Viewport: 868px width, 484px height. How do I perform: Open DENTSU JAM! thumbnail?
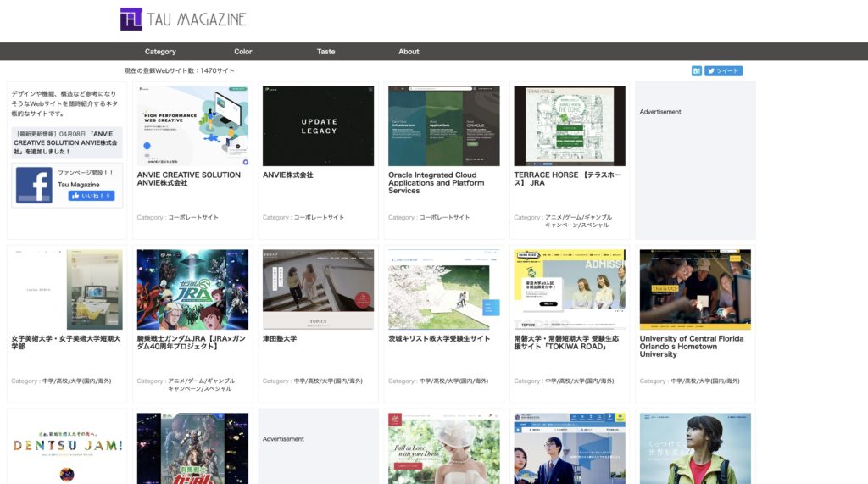coord(67,448)
